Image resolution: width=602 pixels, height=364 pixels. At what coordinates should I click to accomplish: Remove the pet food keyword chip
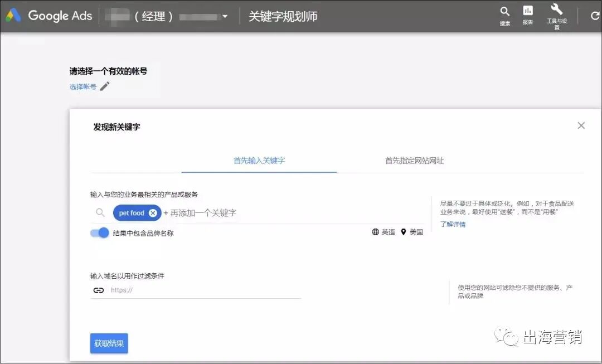tap(153, 212)
